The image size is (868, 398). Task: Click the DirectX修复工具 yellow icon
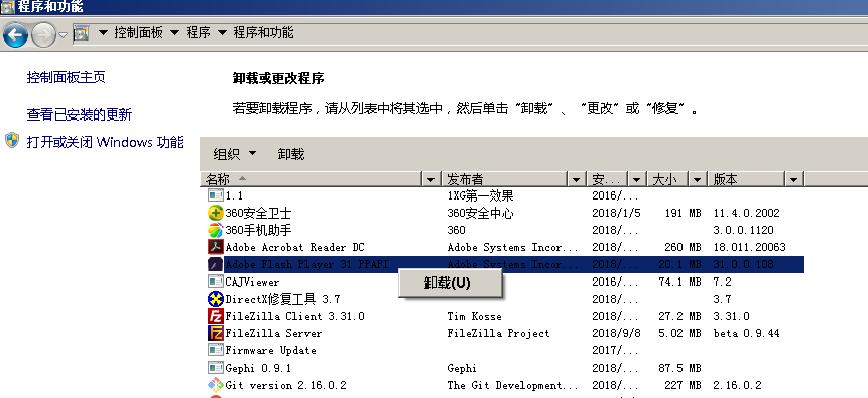click(x=215, y=299)
